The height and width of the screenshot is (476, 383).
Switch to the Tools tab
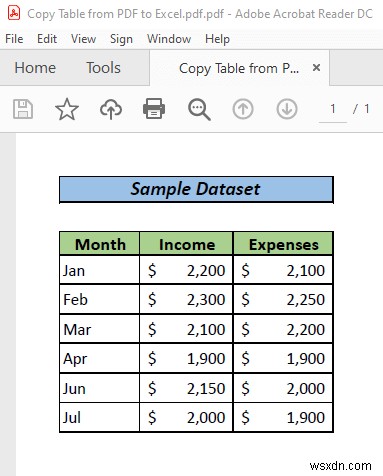tap(103, 68)
